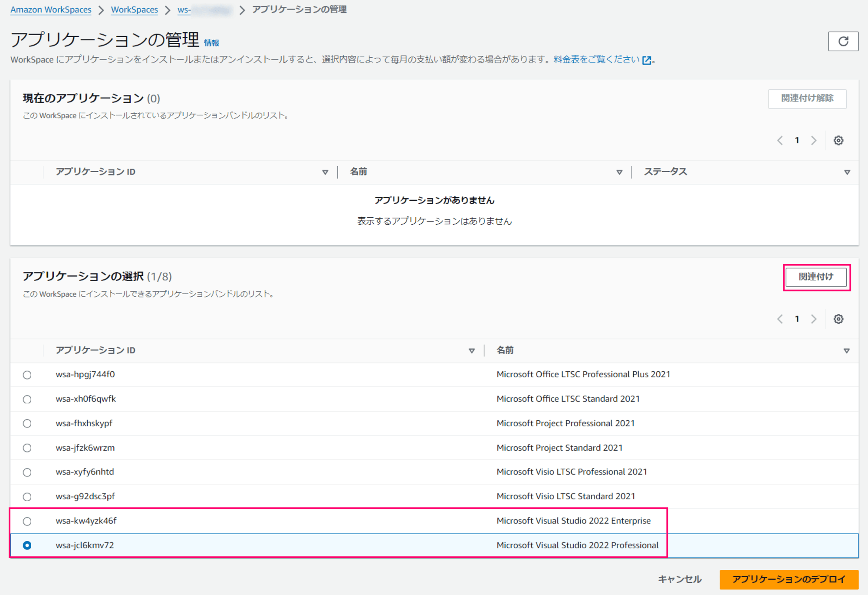Open Amazon WorkSpaces breadcrumb link
This screenshot has height=595, width=868.
(x=51, y=10)
